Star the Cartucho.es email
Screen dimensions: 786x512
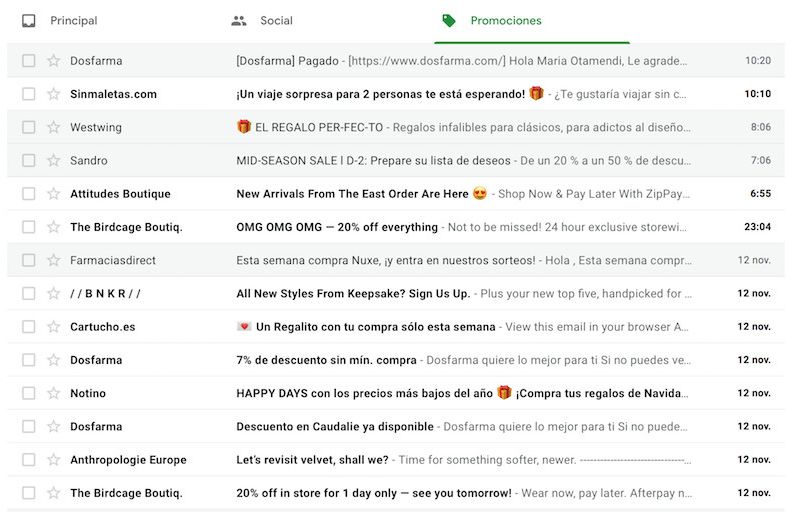coord(54,326)
